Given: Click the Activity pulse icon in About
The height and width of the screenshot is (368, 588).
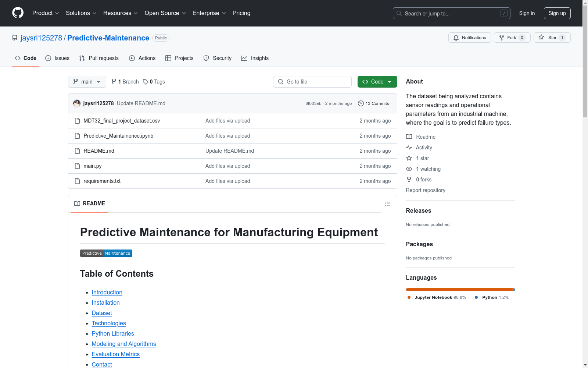Looking at the screenshot, I should [x=409, y=148].
